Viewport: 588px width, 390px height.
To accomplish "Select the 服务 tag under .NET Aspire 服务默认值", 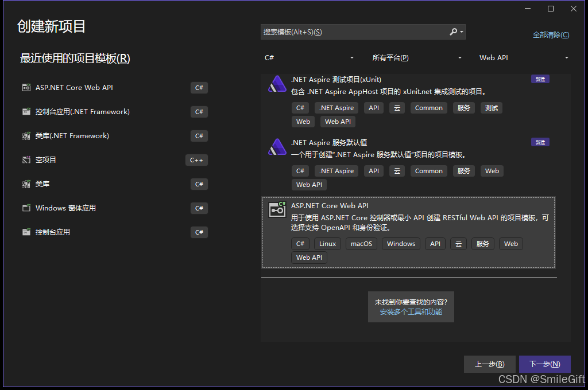I will point(463,170).
